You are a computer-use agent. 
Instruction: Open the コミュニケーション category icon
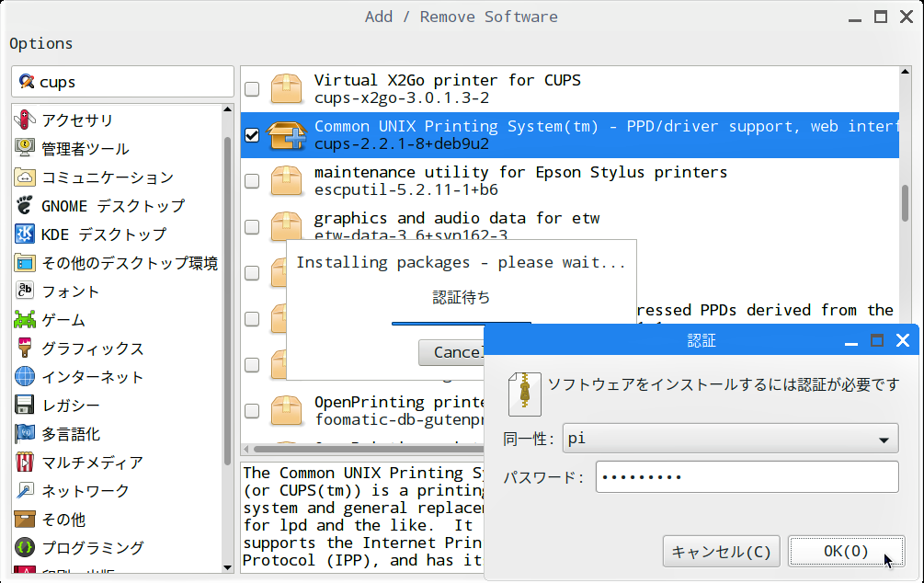(25, 177)
